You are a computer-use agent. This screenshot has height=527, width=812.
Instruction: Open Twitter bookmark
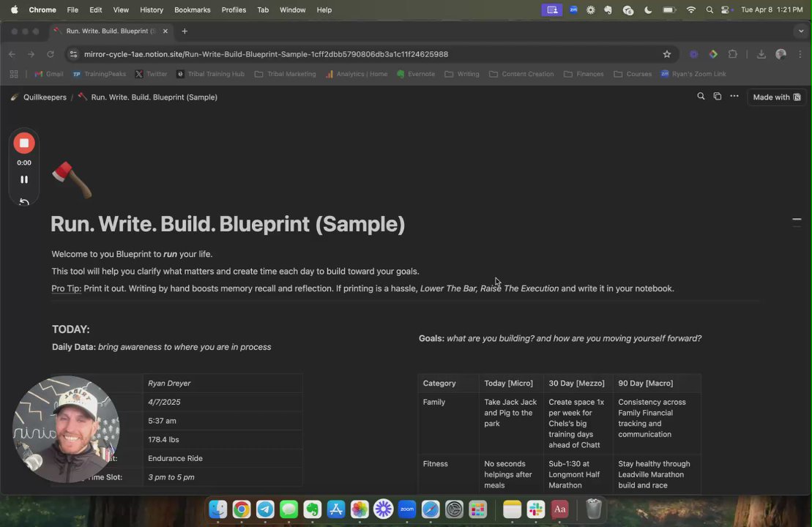tap(152, 74)
